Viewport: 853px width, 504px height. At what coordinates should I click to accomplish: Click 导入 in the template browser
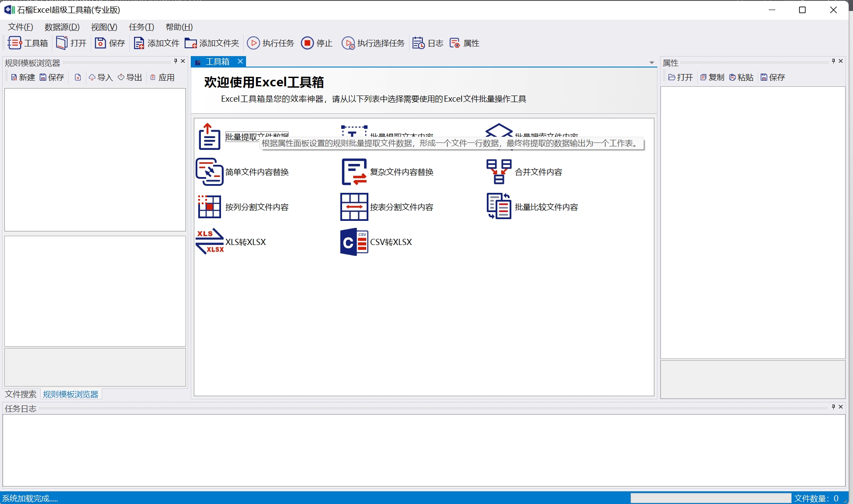pos(100,78)
